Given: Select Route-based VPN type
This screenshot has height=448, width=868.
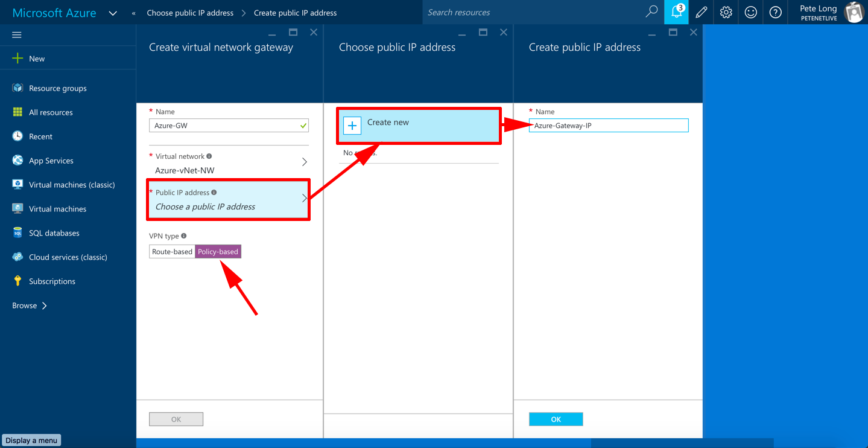Looking at the screenshot, I should coord(172,252).
